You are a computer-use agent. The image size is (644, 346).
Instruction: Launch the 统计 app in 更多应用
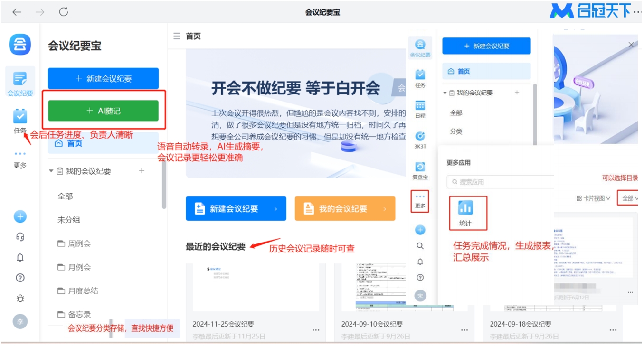(465, 213)
